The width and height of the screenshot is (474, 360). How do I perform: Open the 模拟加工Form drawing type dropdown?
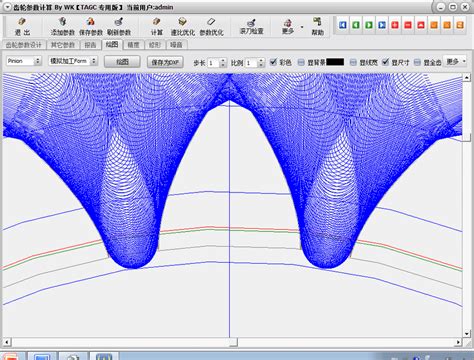pos(73,61)
